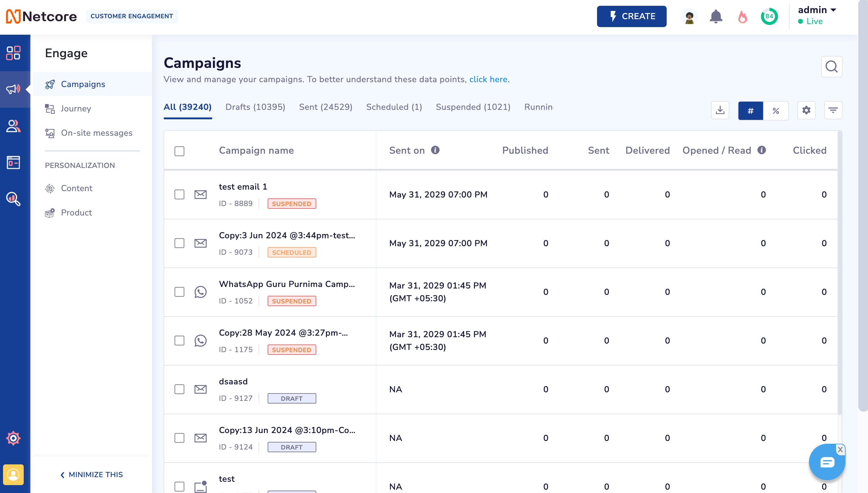Screen dimensions: 868x493
Task: Click the Sent on info icon
Action: [435, 150]
